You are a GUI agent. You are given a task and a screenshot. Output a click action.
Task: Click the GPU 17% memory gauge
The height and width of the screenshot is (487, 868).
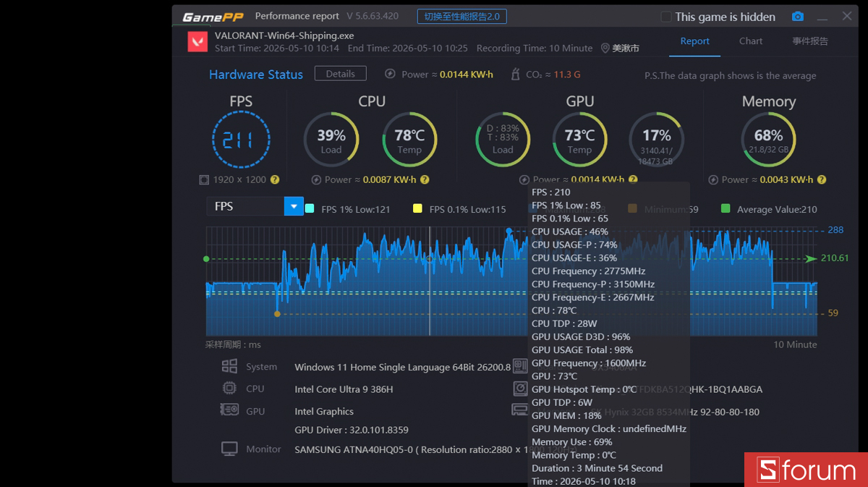tap(657, 140)
